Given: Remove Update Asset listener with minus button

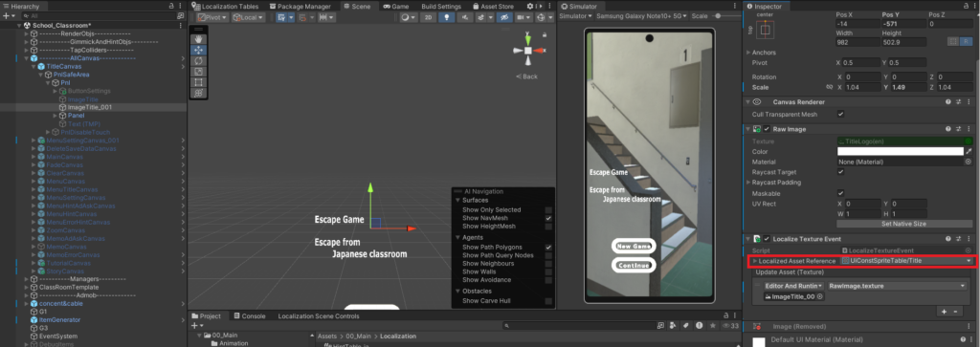Looking at the screenshot, I should click(x=956, y=311).
